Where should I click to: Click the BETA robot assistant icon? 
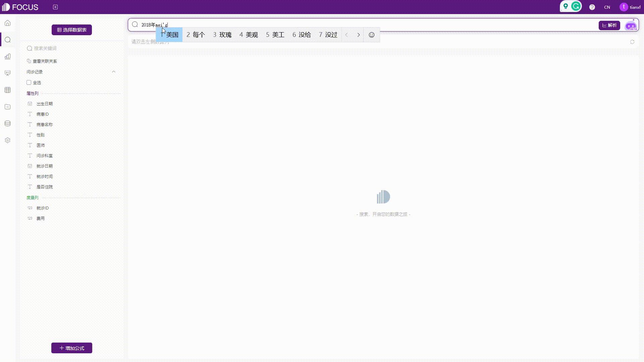[631, 25]
